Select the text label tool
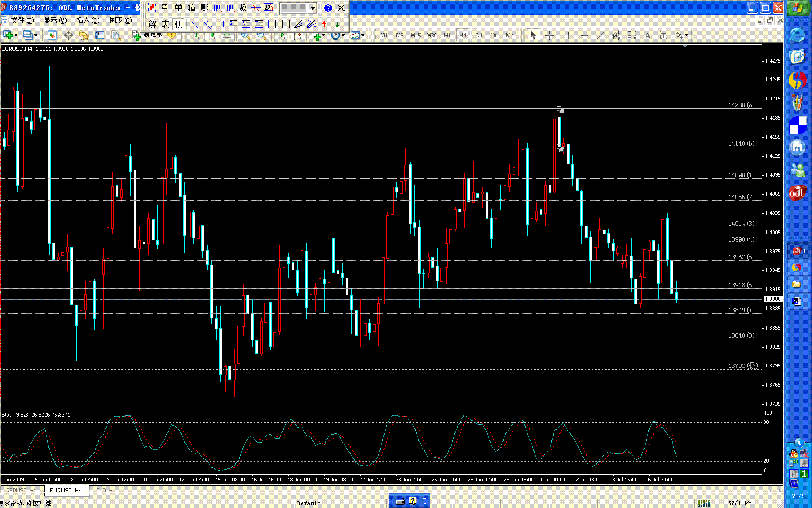Screen dimensions: 812x508 point(663,35)
